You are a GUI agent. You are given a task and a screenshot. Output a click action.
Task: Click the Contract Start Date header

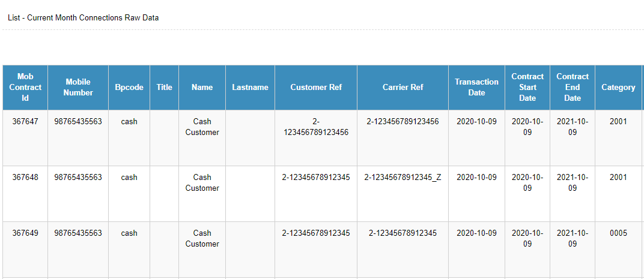pos(527,87)
